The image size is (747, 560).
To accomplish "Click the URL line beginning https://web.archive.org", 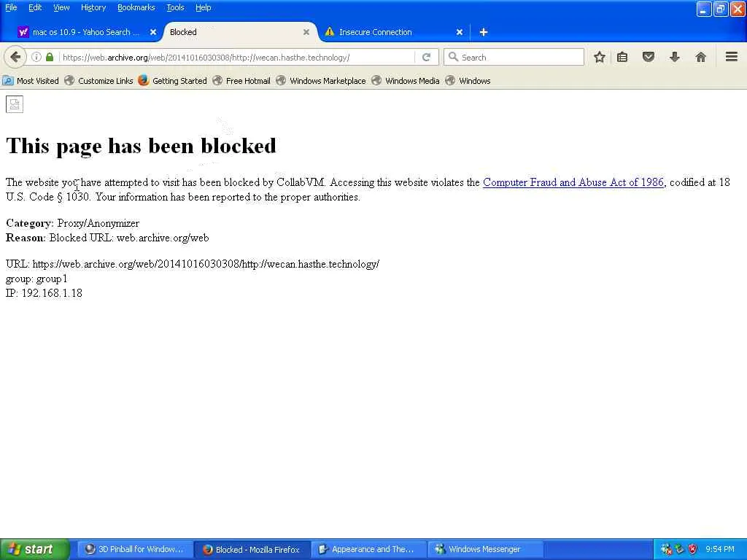I will pyautogui.click(x=193, y=264).
